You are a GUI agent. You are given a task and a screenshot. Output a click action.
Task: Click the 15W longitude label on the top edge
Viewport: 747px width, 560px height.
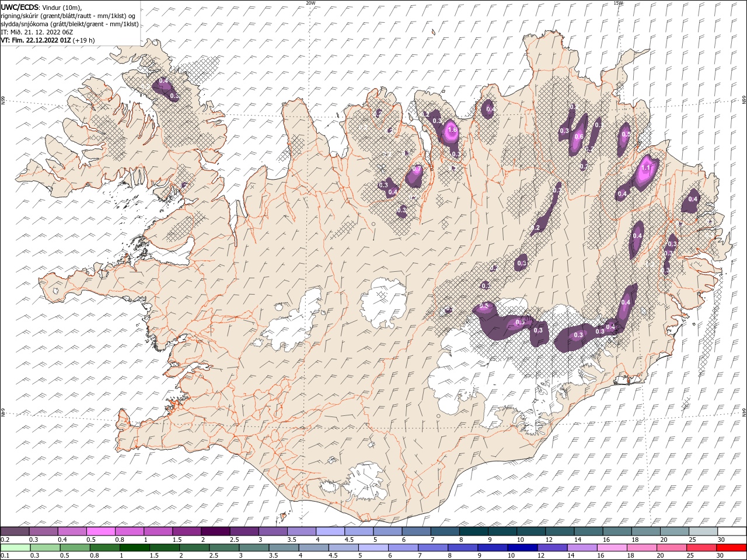618,3
